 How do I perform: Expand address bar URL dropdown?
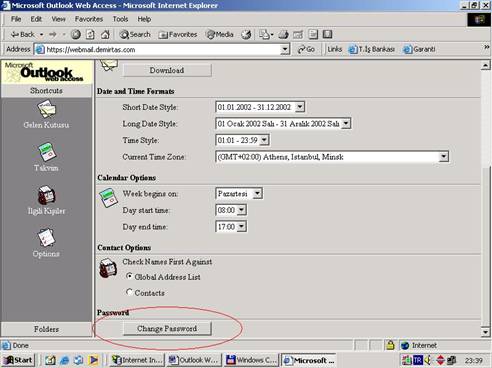coord(285,50)
